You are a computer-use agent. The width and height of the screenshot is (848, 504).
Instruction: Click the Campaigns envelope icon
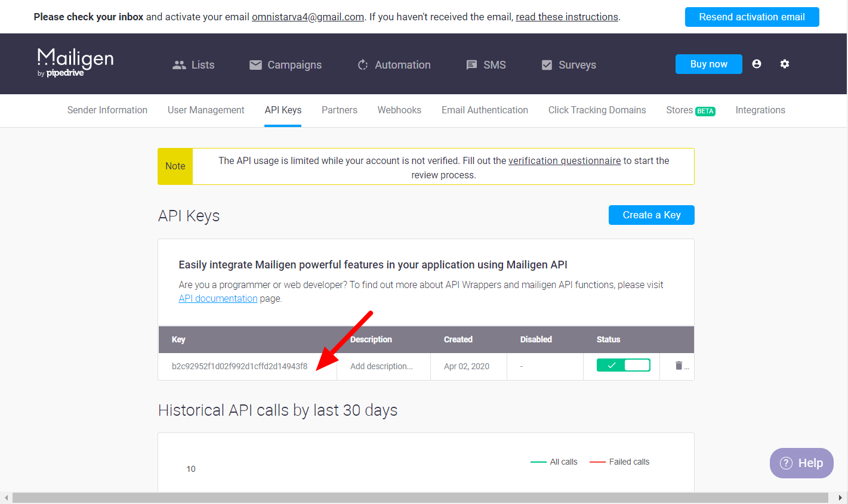[255, 65]
